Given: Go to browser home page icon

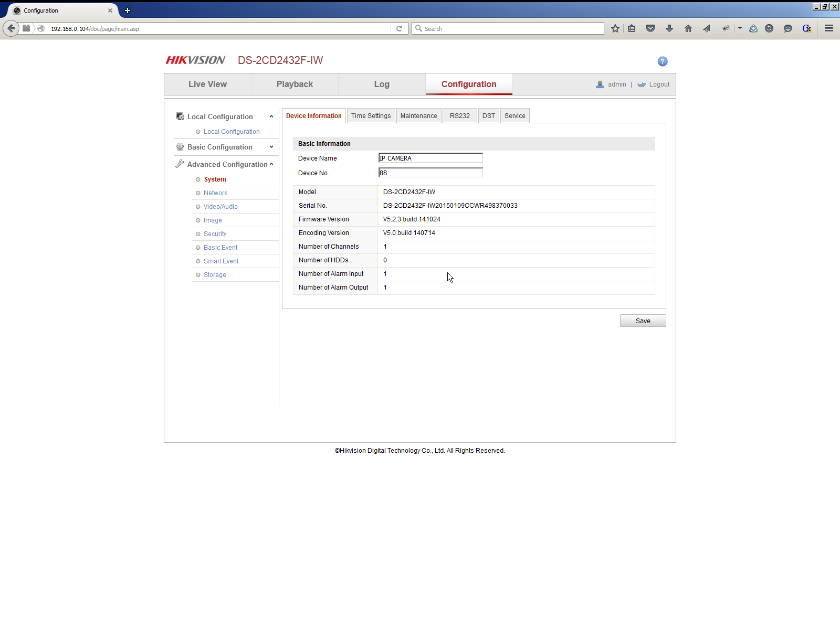Looking at the screenshot, I should [688, 28].
